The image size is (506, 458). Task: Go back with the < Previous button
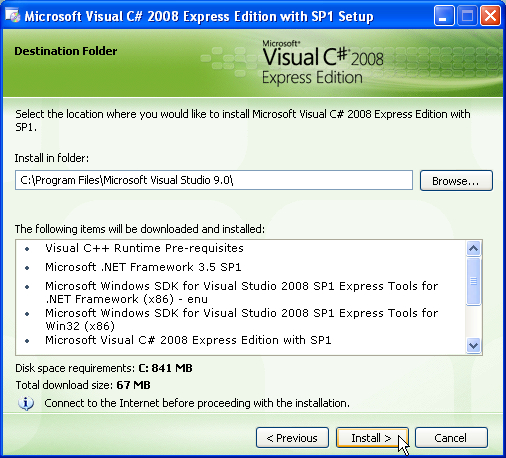tap(292, 438)
